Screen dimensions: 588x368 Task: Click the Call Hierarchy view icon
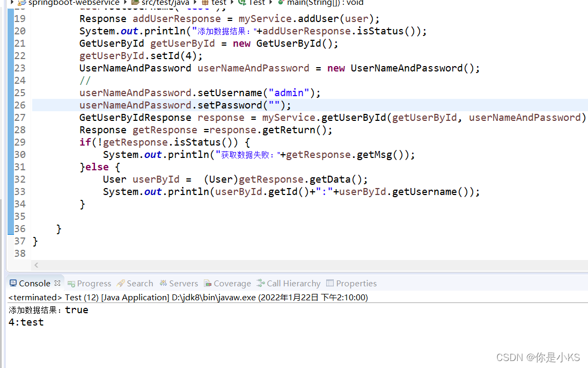point(260,283)
